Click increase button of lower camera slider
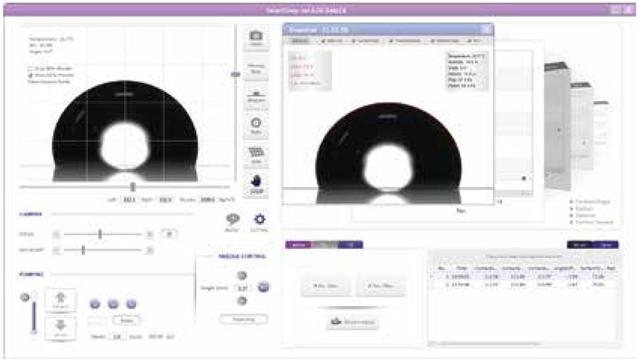 (150, 250)
